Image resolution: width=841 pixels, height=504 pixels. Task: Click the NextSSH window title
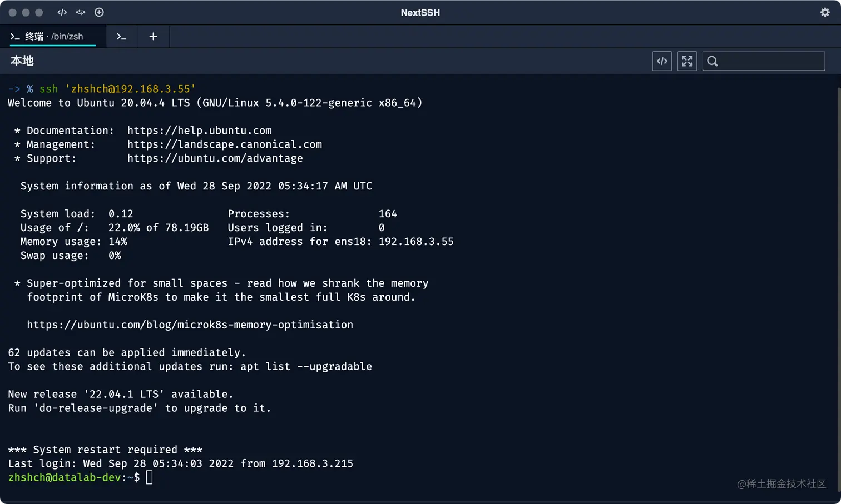[420, 12]
